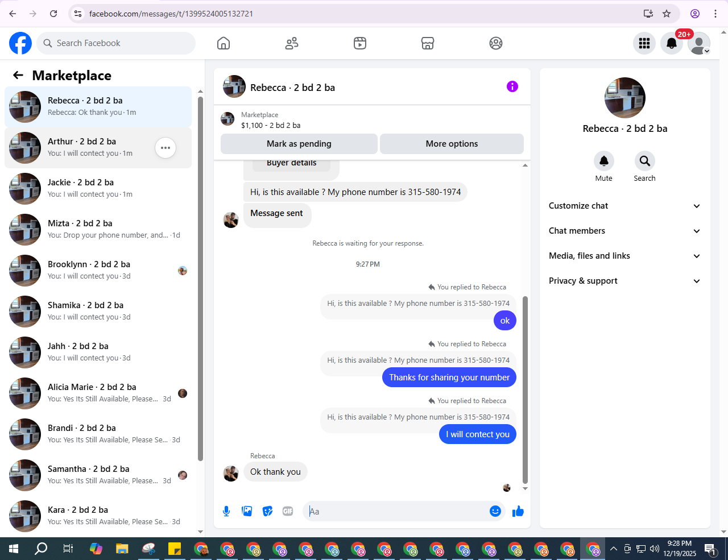Open the Arthur conversation in the list
The height and width of the screenshot is (560, 728).
[x=98, y=148]
